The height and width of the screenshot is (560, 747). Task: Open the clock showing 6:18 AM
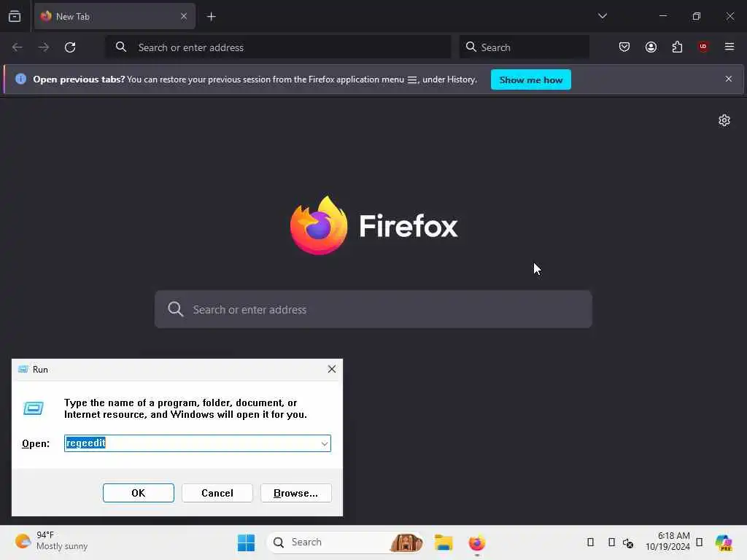pyautogui.click(x=667, y=541)
